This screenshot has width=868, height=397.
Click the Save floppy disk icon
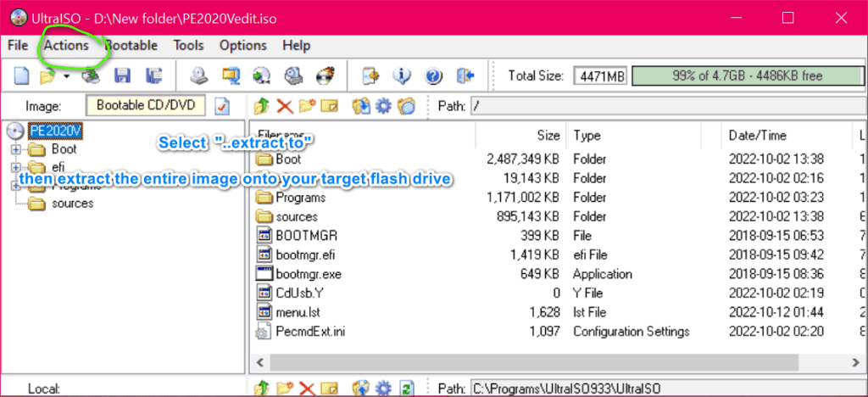pos(122,76)
